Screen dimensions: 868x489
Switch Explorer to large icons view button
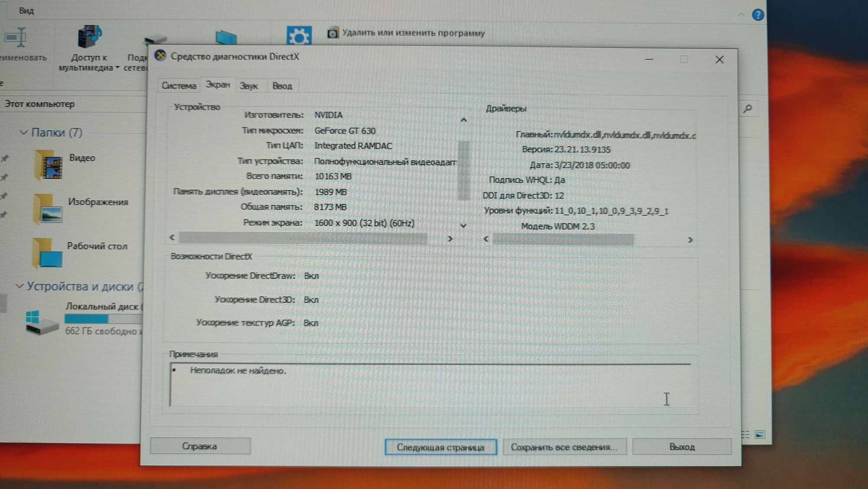760,435
